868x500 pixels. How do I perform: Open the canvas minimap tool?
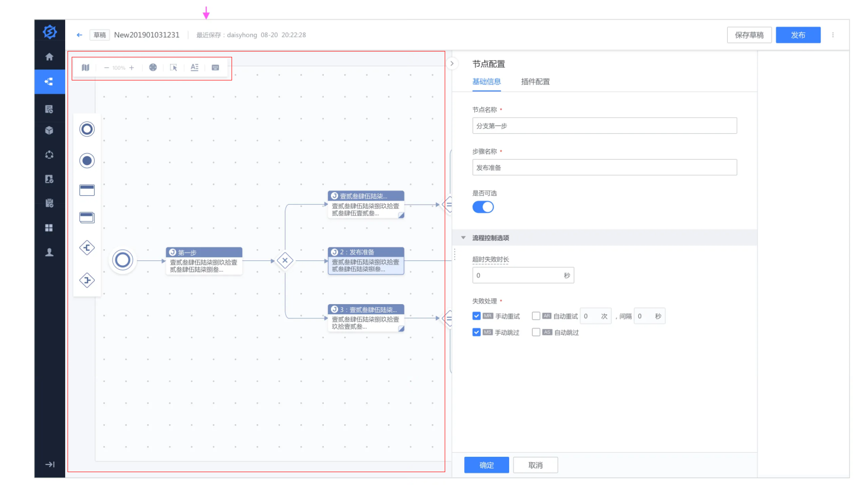point(85,67)
